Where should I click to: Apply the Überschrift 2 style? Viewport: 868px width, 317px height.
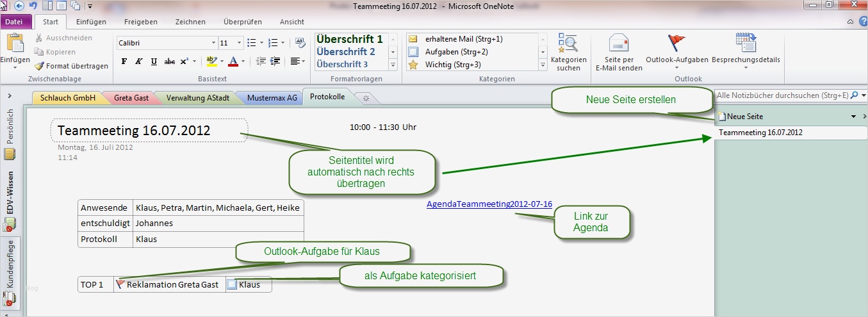click(x=346, y=52)
